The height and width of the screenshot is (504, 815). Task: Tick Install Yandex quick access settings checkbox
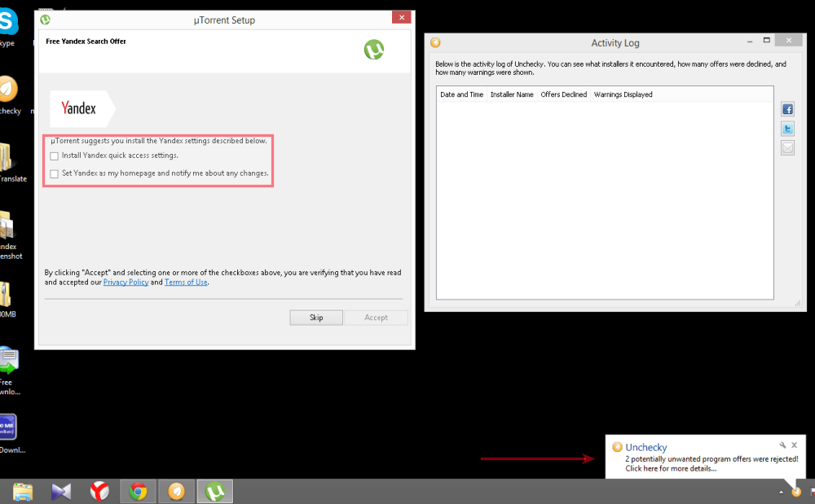click(55, 156)
